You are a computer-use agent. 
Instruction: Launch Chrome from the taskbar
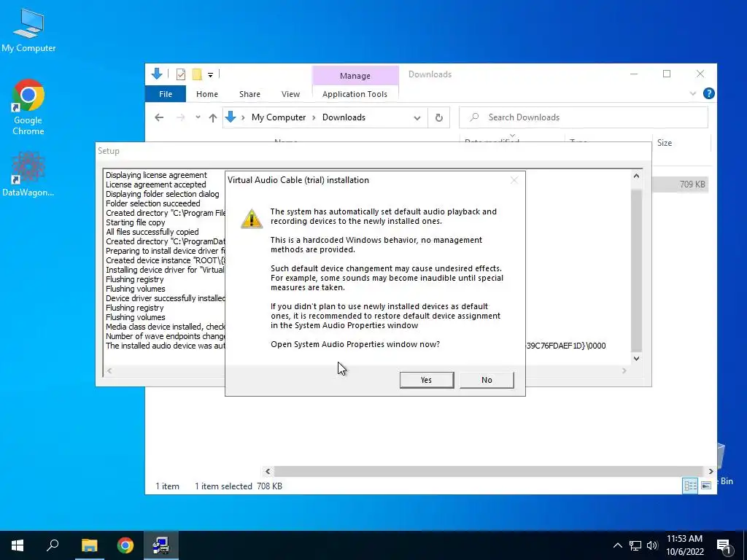click(125, 545)
